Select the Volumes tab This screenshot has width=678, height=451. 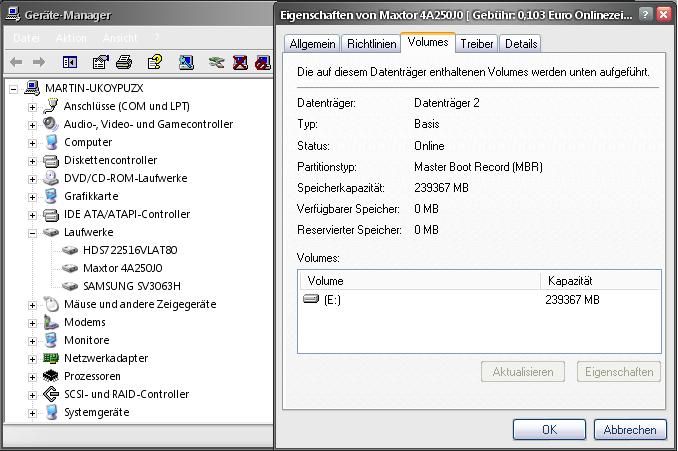click(x=428, y=42)
